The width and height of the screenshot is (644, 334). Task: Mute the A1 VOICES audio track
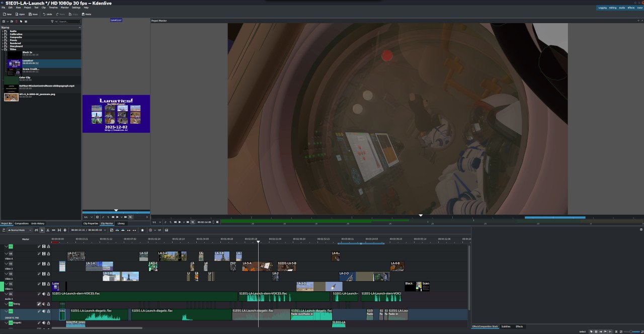click(x=44, y=294)
